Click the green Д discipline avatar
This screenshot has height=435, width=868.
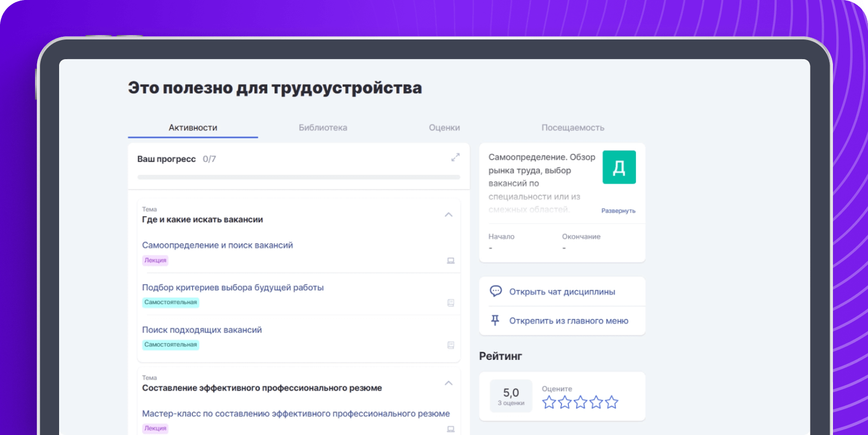coord(619,167)
